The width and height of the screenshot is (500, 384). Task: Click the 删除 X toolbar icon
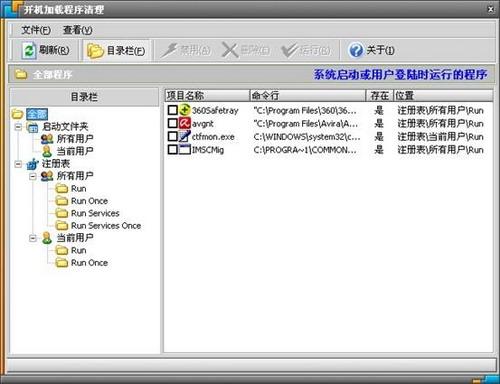tap(230, 51)
